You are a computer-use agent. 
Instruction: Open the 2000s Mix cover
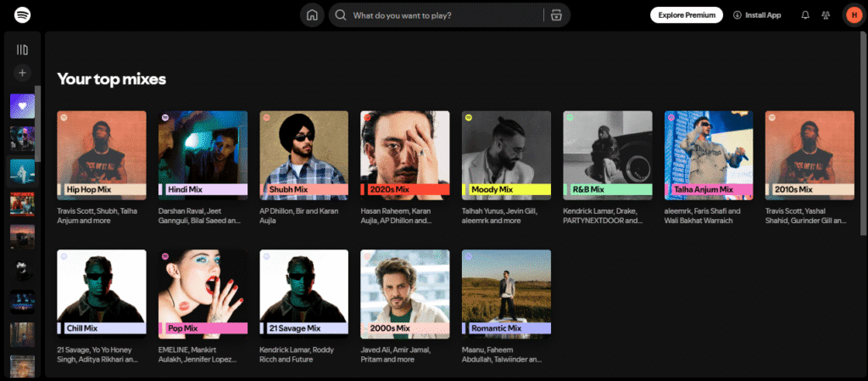(x=405, y=294)
